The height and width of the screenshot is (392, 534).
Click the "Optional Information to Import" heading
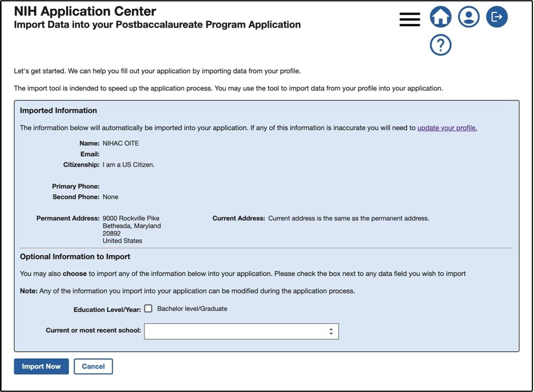(75, 256)
